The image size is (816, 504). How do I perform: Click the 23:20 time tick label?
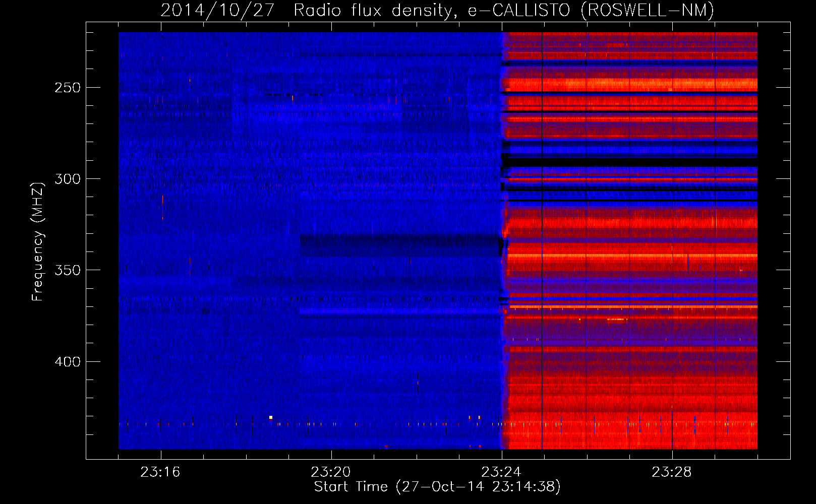[x=331, y=472]
